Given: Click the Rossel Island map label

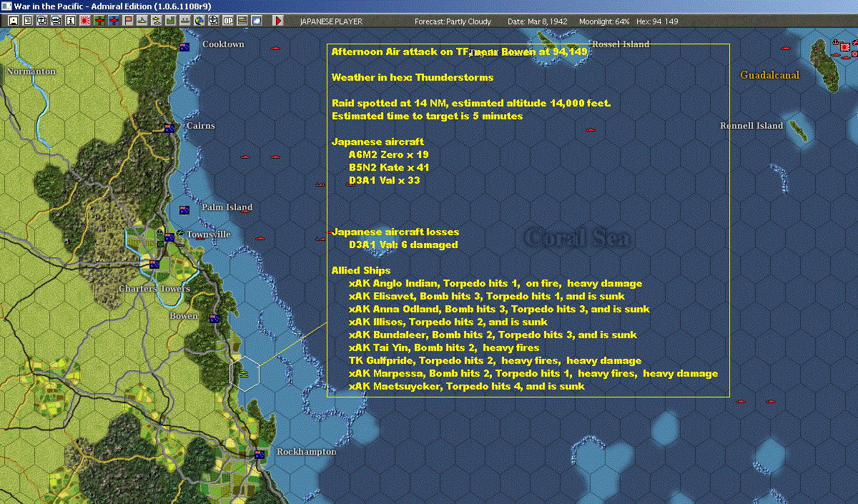Looking at the screenshot, I should coord(621,44).
